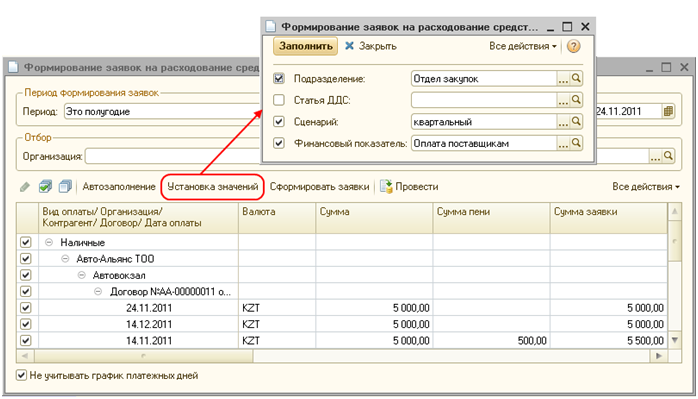This screenshot has height=399, width=698.
Task: Click the Сценарий field квартальный
Action: click(x=484, y=122)
